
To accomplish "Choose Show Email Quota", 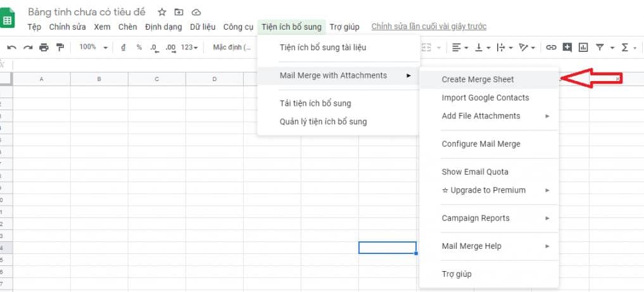I will [489, 172].
